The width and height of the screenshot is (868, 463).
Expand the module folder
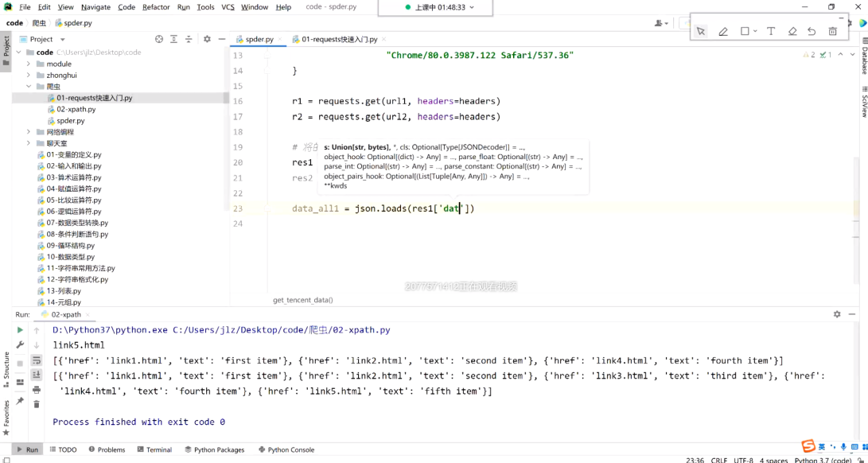coord(28,64)
